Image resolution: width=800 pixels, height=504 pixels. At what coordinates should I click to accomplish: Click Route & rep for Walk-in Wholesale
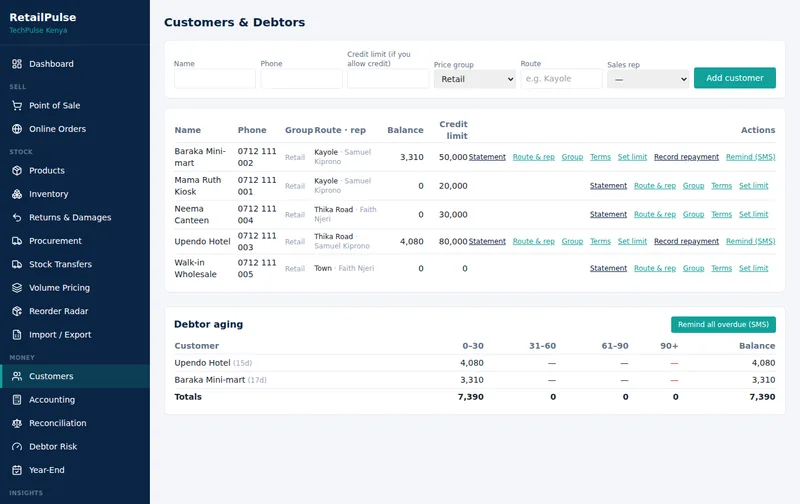tap(655, 268)
